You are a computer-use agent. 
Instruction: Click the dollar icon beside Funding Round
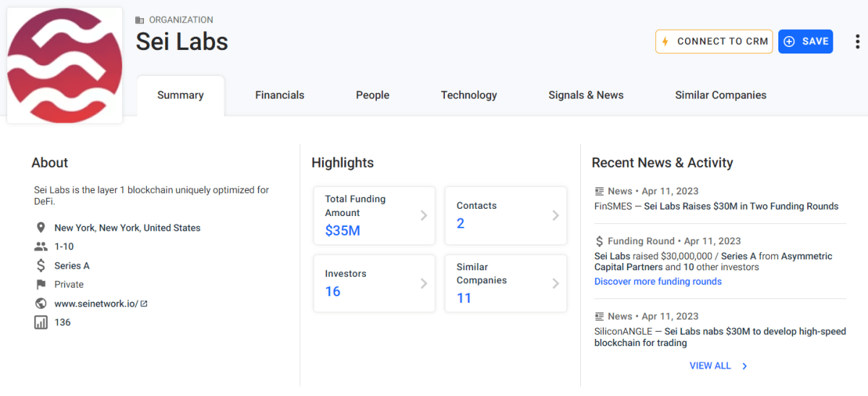(599, 241)
